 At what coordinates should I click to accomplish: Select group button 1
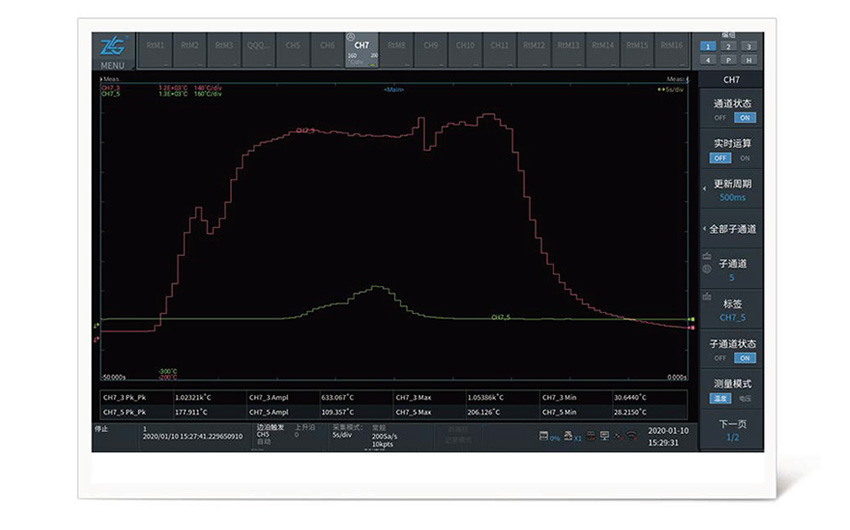point(707,47)
